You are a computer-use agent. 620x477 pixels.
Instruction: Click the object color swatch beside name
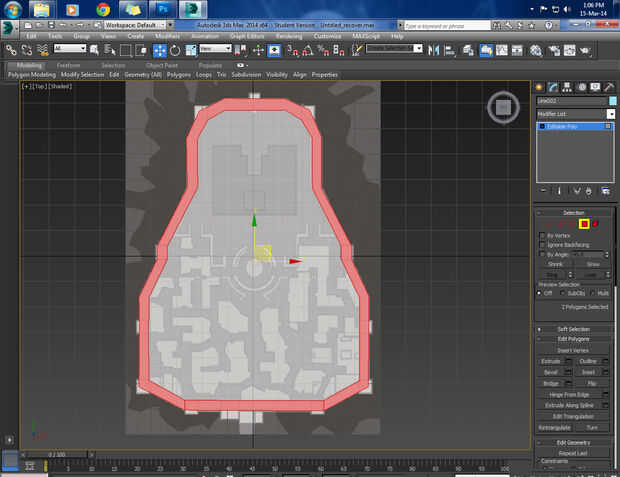pos(611,101)
